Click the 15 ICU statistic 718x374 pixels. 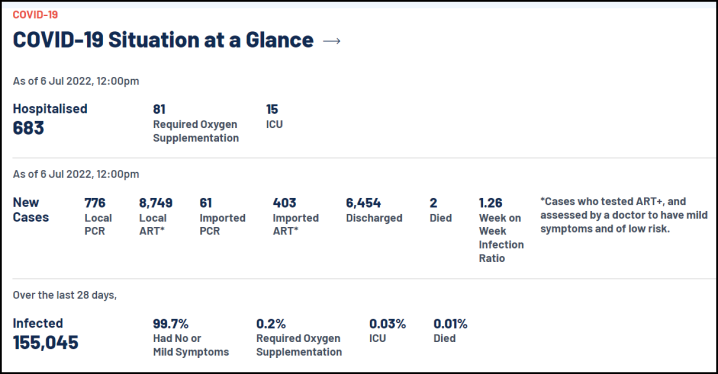(x=274, y=117)
